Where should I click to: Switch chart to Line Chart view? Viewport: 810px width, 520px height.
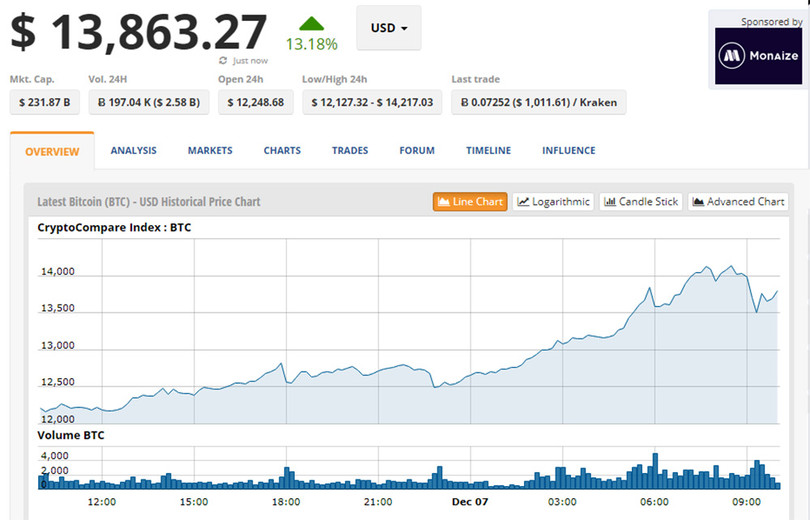pyautogui.click(x=470, y=202)
